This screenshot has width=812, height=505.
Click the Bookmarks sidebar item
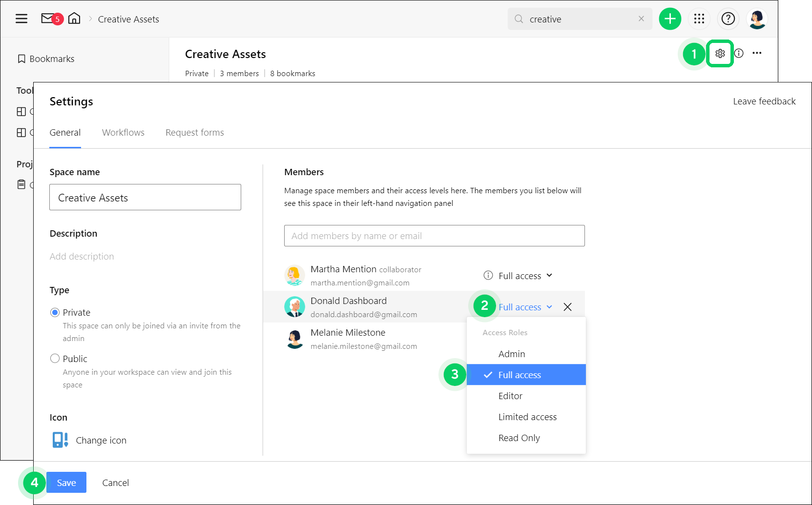click(46, 59)
